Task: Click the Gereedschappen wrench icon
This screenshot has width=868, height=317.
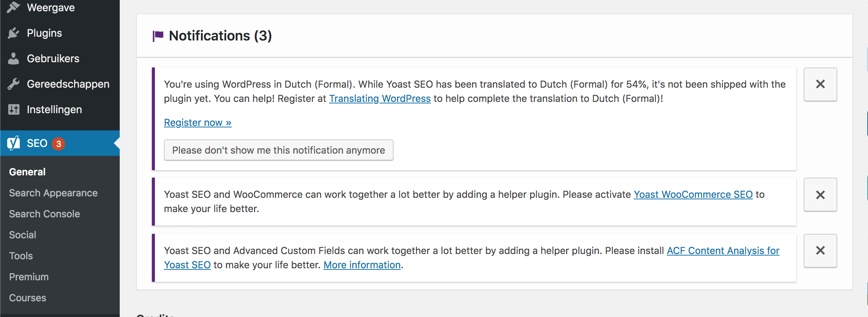Action: 13,84
